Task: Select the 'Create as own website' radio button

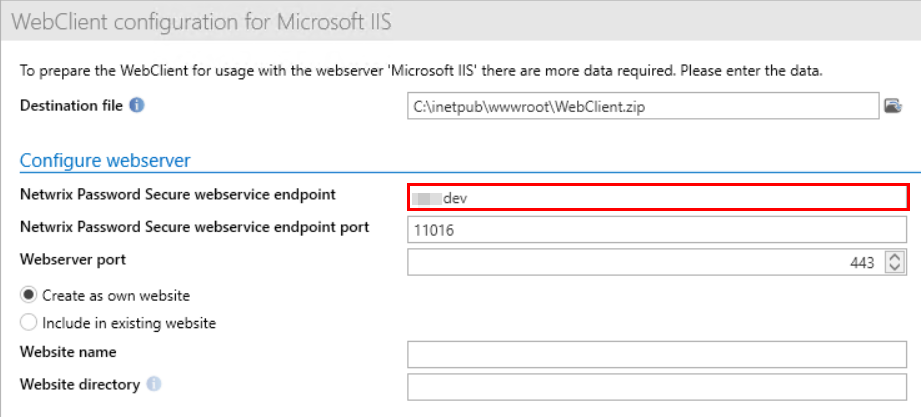Action: click(x=29, y=295)
